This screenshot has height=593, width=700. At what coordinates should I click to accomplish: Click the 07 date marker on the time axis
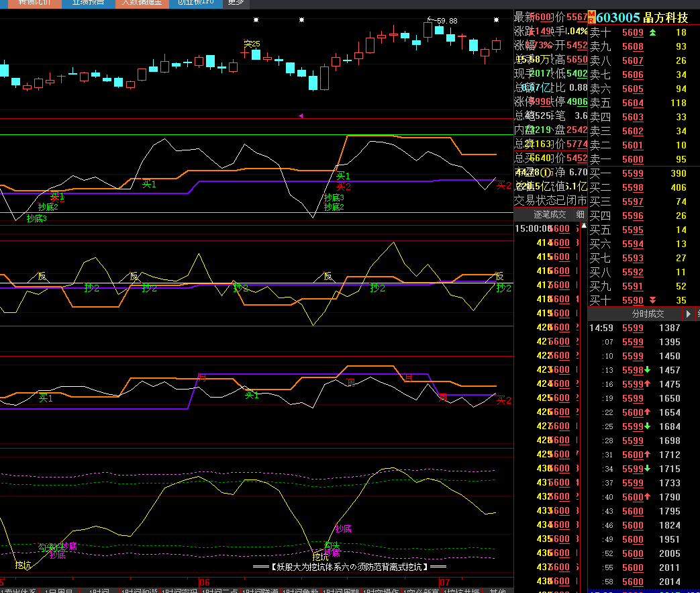tap(445, 582)
